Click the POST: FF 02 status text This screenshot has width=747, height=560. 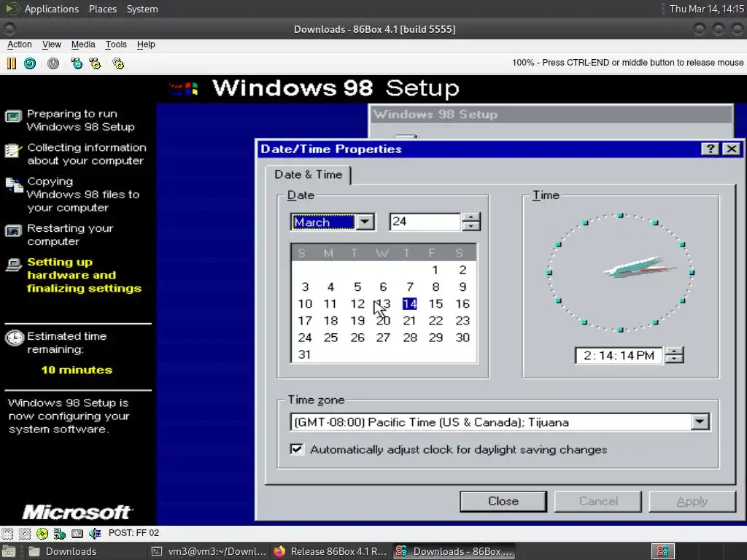134,533
